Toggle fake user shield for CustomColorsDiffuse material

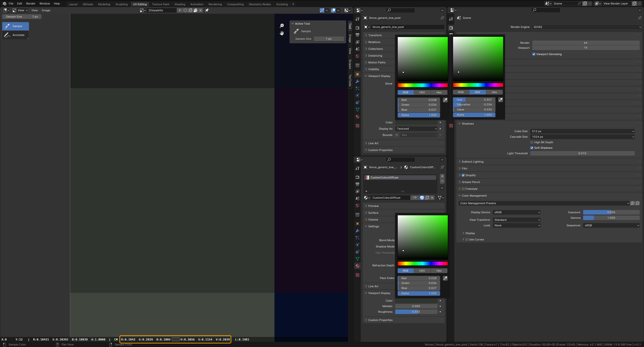(422, 198)
